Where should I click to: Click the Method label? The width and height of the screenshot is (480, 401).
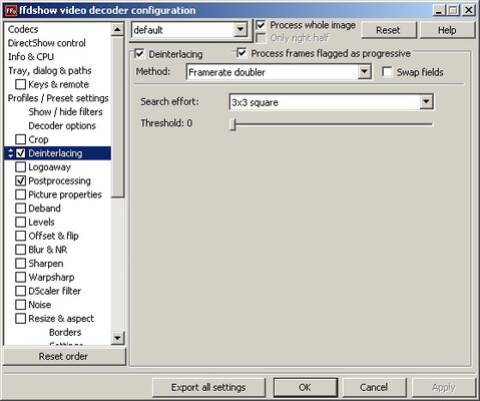[153, 71]
